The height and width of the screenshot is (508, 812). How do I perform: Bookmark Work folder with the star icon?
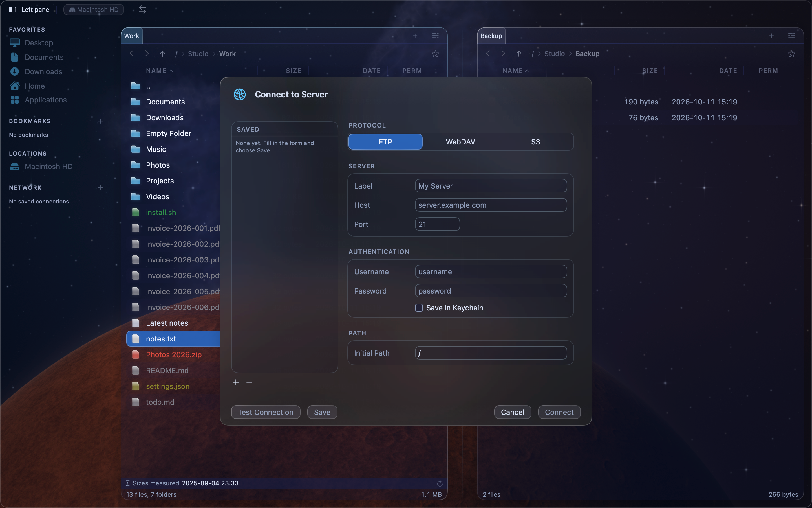click(435, 54)
